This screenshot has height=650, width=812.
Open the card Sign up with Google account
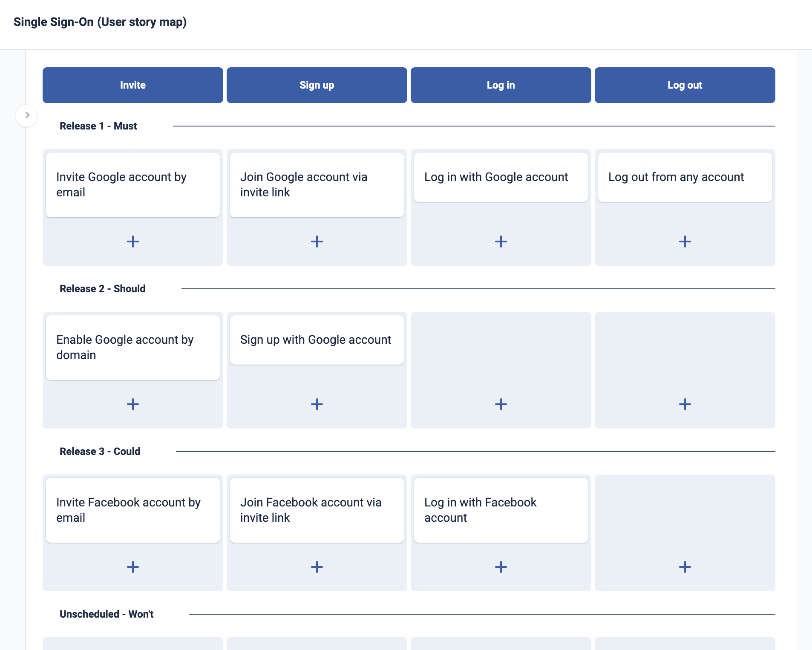tap(317, 339)
